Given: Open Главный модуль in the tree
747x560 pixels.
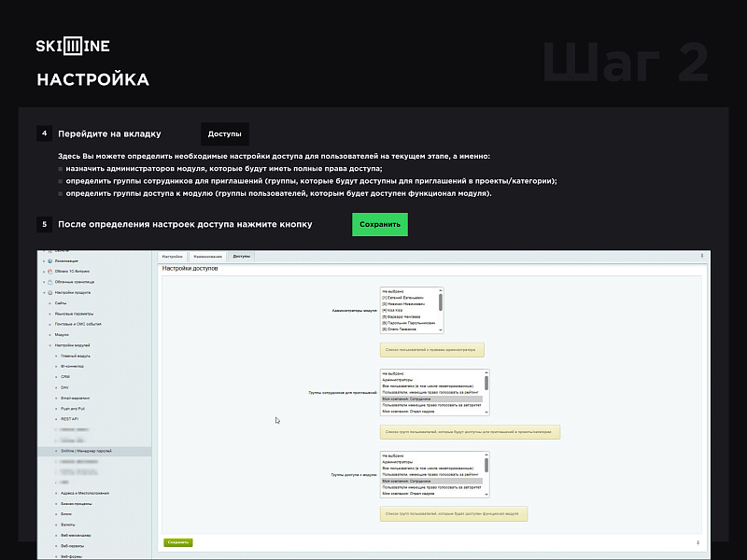Looking at the screenshot, I should click(x=76, y=356).
